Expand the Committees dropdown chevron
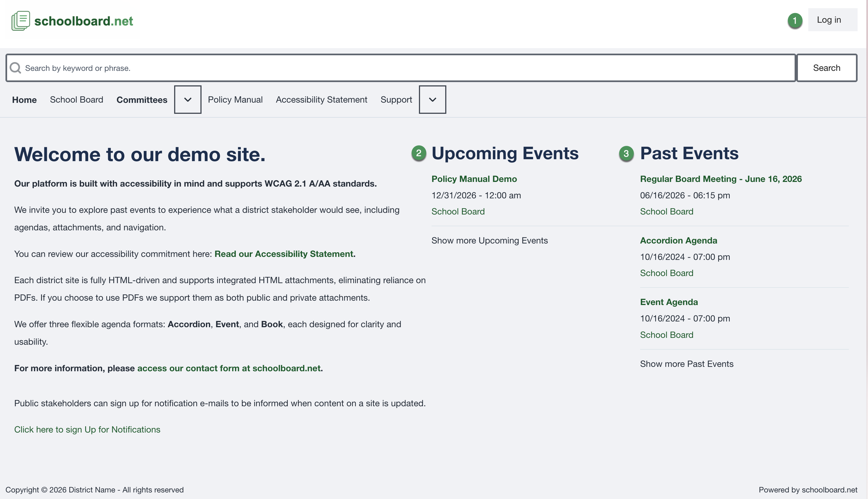 click(x=188, y=100)
